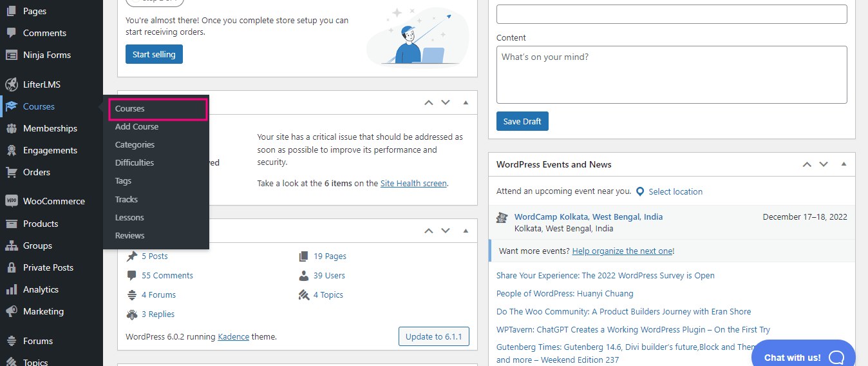This screenshot has height=366, width=868.
Task: Move Site Health panel down arrow
Action: click(445, 102)
